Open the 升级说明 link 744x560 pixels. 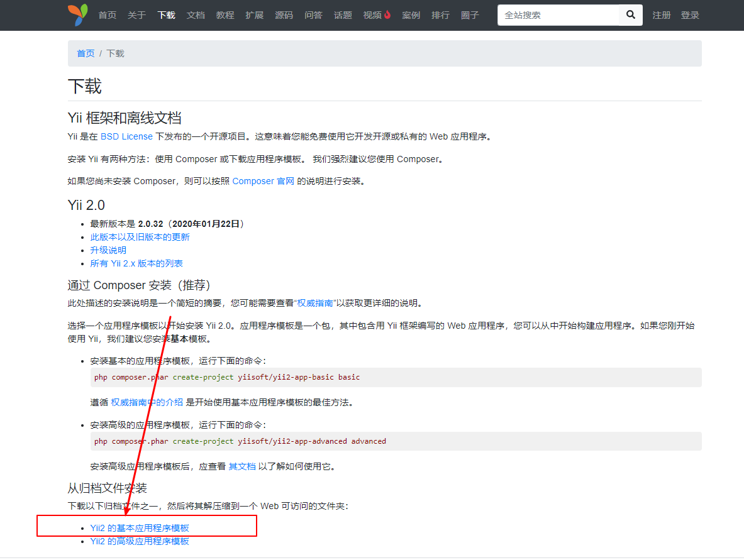(108, 250)
